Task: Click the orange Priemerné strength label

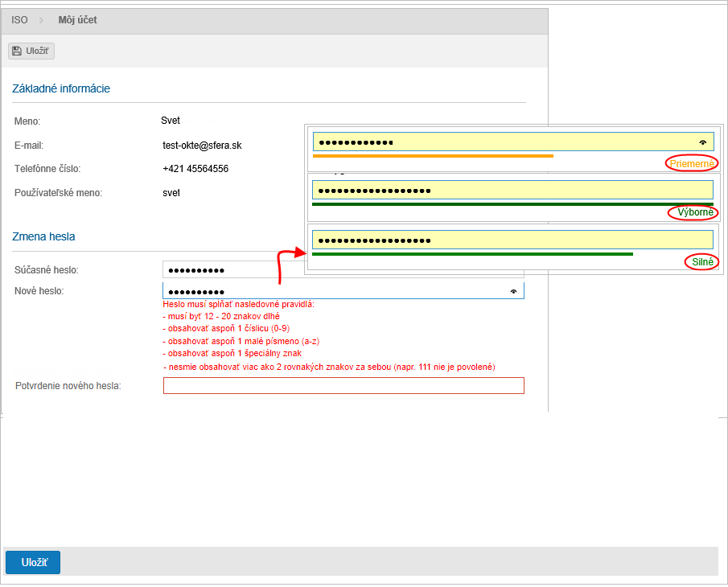Action: (691, 163)
